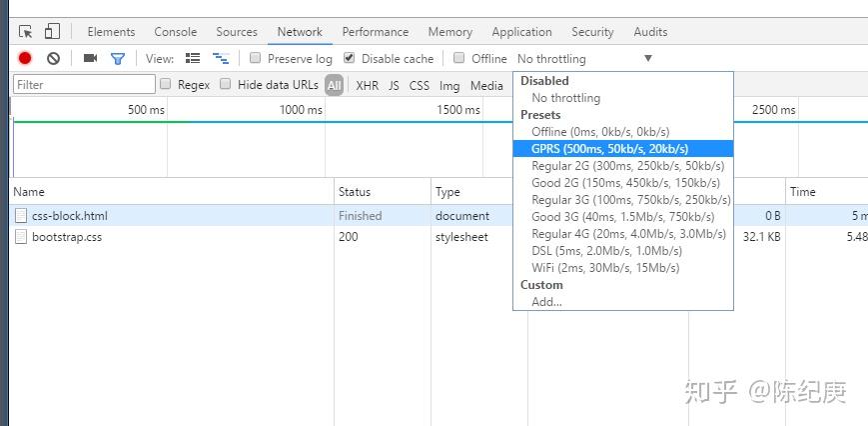Viewport: 868px width, 426px height.
Task: Switch to the Console tab
Action: point(176,32)
